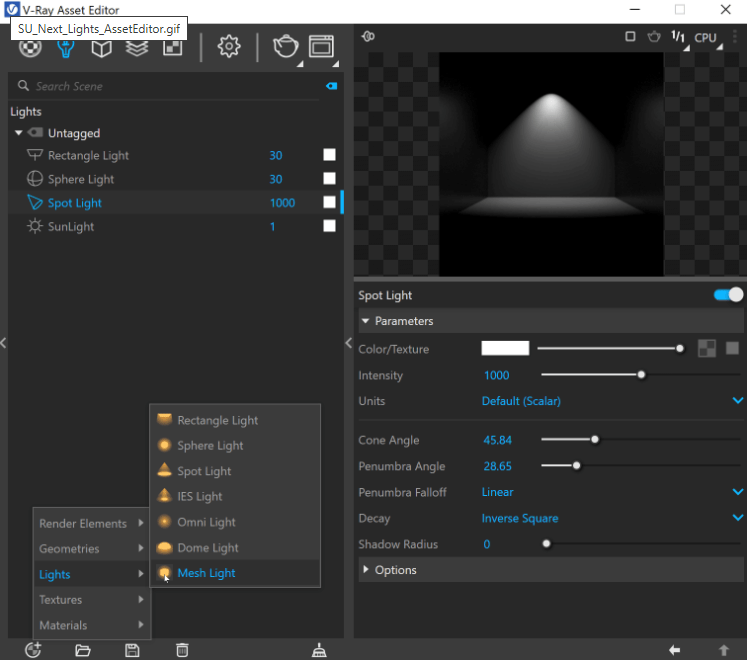
Task: Open the frame buffer window icon
Action: (321, 47)
